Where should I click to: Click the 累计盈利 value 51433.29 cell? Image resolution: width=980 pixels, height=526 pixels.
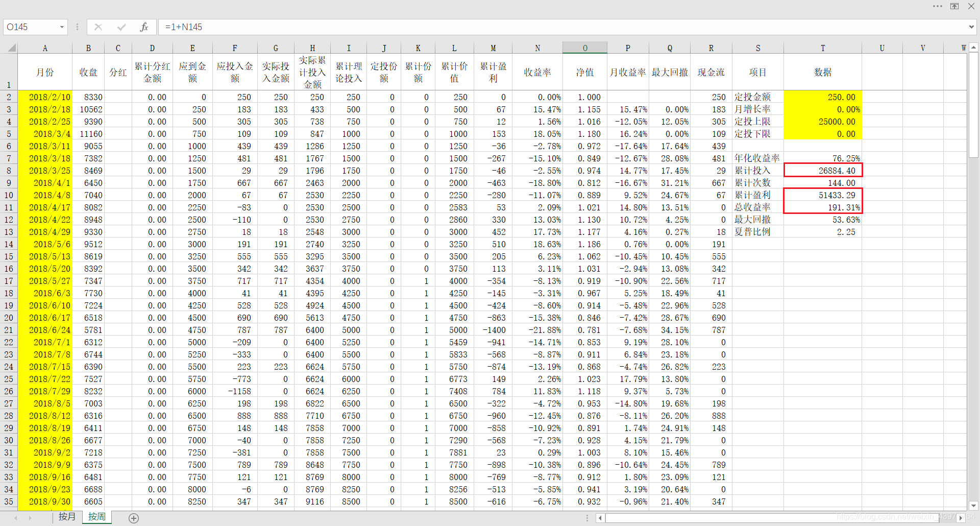point(823,195)
